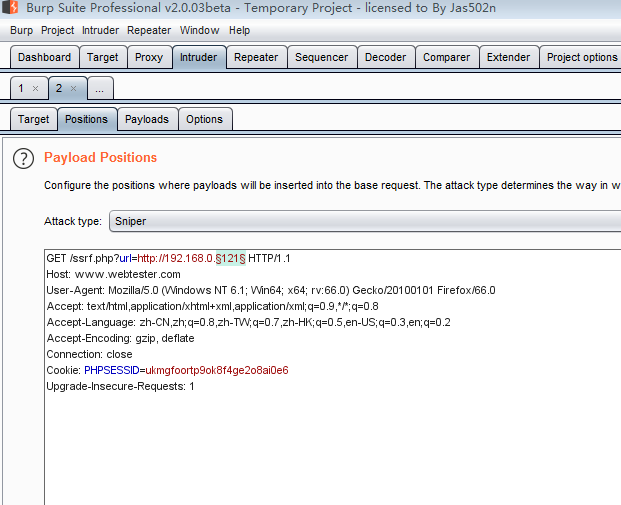The height and width of the screenshot is (505, 621).
Task: Select Intruder attack tab 1
Action: (21, 88)
